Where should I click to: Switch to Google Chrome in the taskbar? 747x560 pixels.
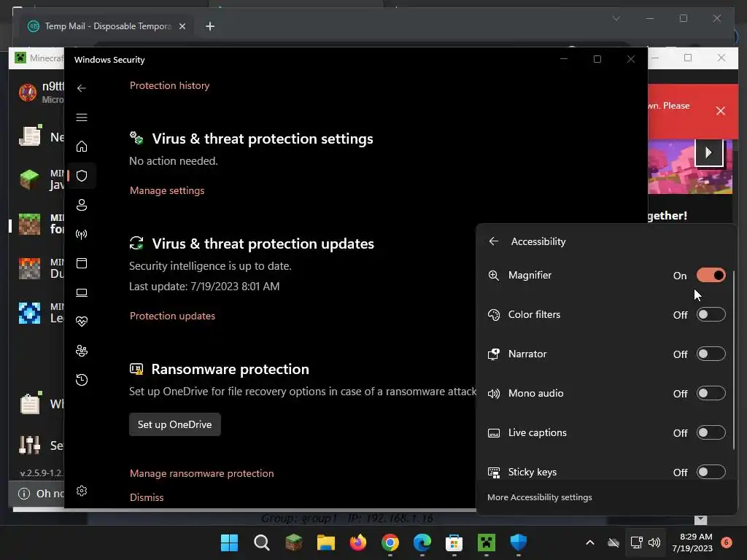coord(390,542)
